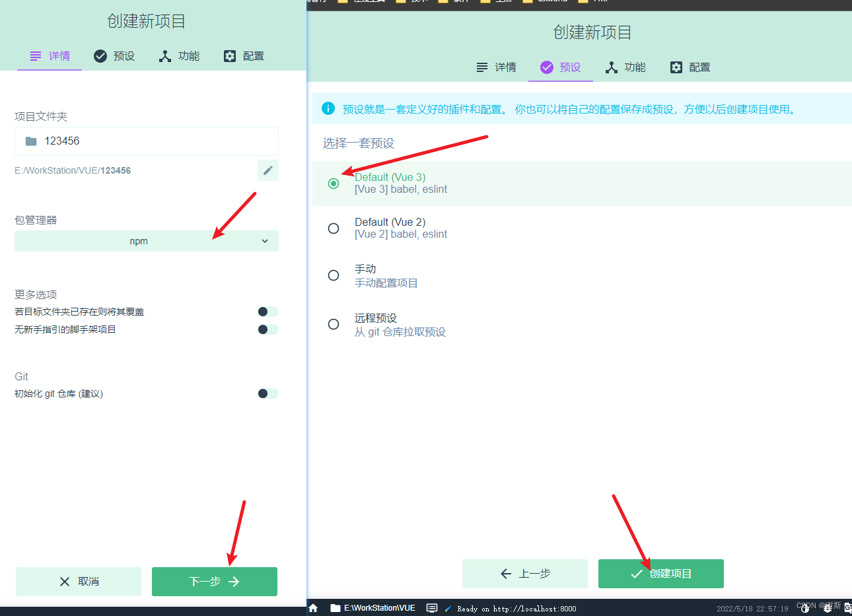This screenshot has height=616, width=852.
Task: Open the npm package manager dropdown
Action: click(147, 241)
